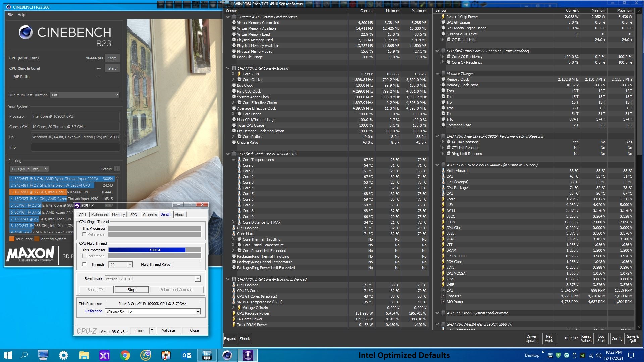Open Windows Settings gear icon
The height and width of the screenshot is (362, 644).
63,355
